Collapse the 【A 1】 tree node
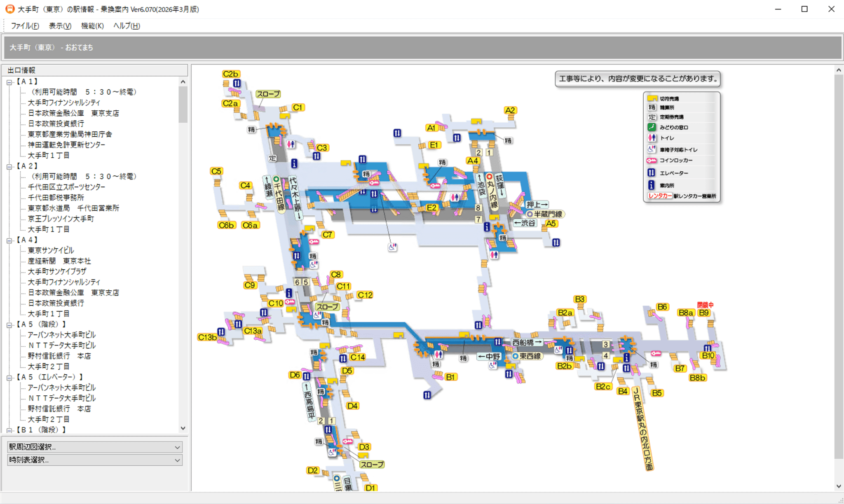Screen dimensions: 844x504 point(9,82)
